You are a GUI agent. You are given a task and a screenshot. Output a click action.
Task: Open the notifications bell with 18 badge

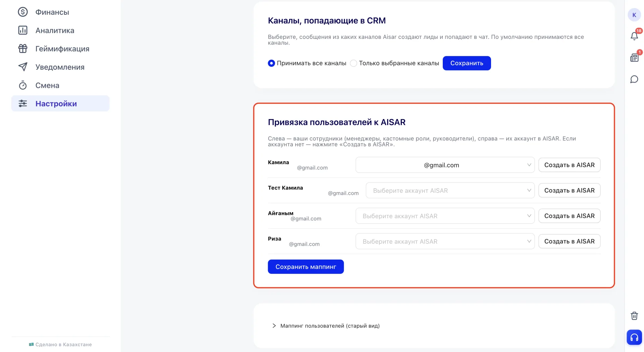pyautogui.click(x=634, y=36)
